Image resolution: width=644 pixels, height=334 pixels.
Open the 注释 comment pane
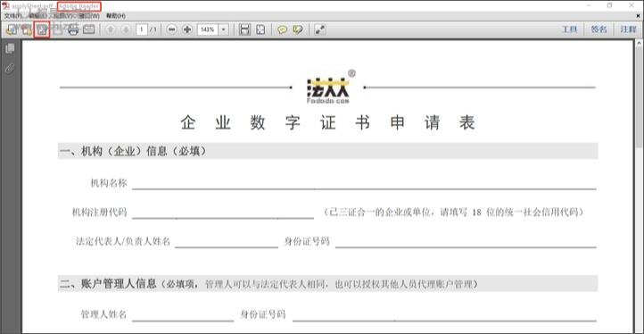point(629,29)
